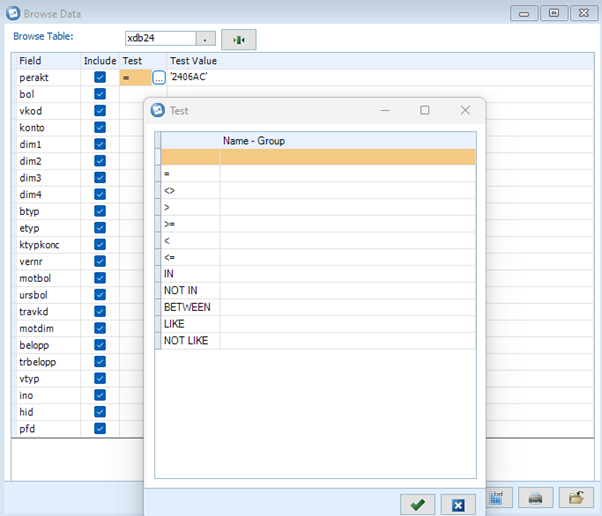602x516 pixels.
Task: Click the Include column header
Action: pos(100,61)
